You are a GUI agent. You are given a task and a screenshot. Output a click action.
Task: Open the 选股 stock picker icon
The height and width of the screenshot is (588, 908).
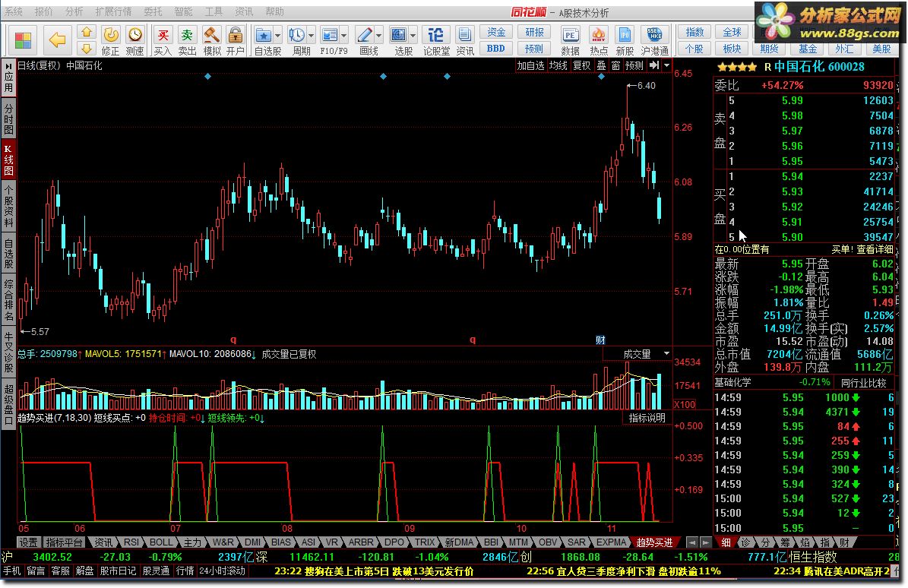(399, 40)
